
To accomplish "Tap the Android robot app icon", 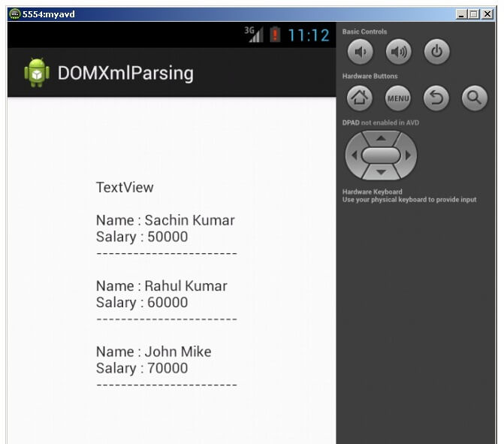I will (37, 73).
